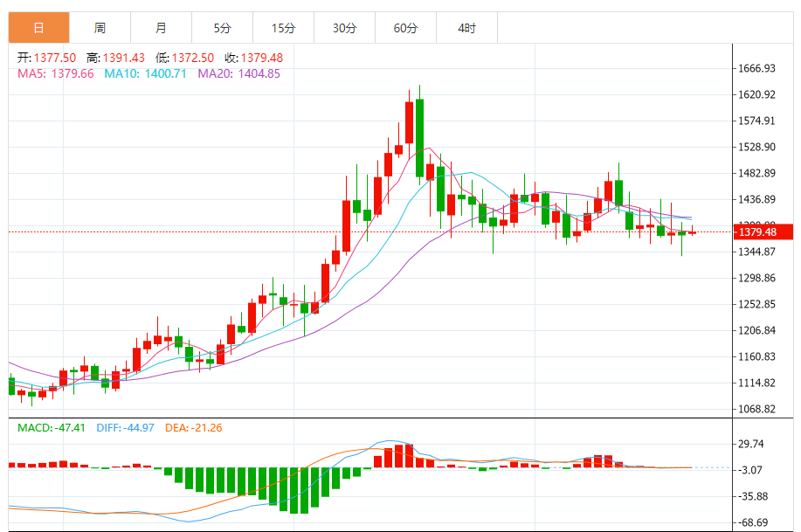
Task: Show the 60分 chart tab
Action: (405, 28)
